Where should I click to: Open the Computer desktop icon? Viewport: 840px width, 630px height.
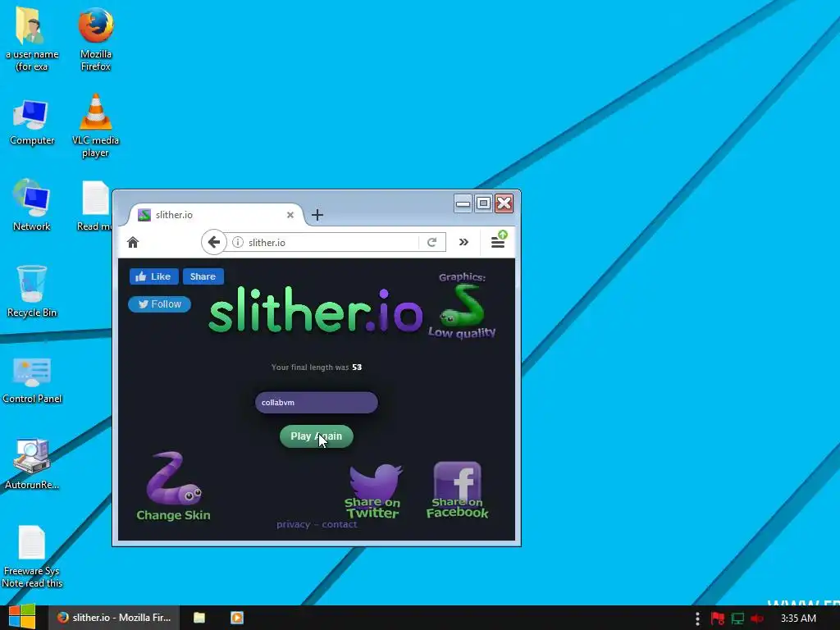point(32,123)
